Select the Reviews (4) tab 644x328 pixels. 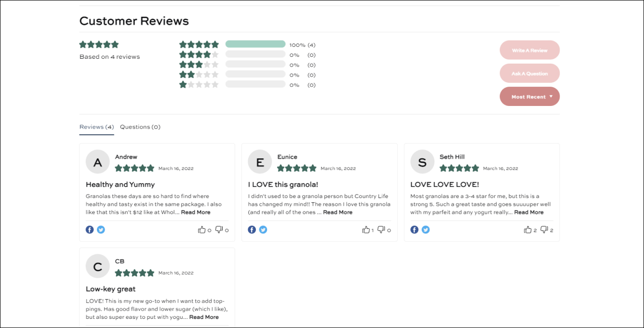tap(96, 127)
